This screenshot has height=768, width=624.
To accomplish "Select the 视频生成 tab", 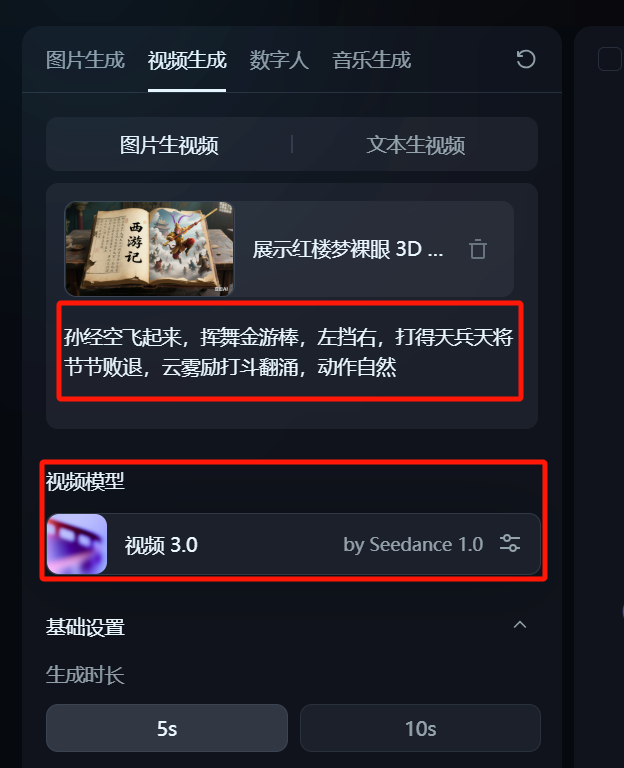I will coord(187,60).
